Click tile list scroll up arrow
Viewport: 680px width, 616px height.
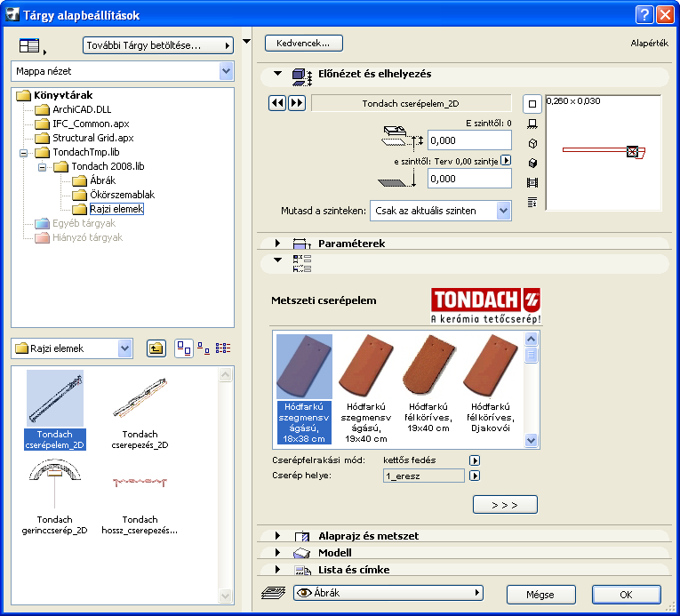point(532,339)
